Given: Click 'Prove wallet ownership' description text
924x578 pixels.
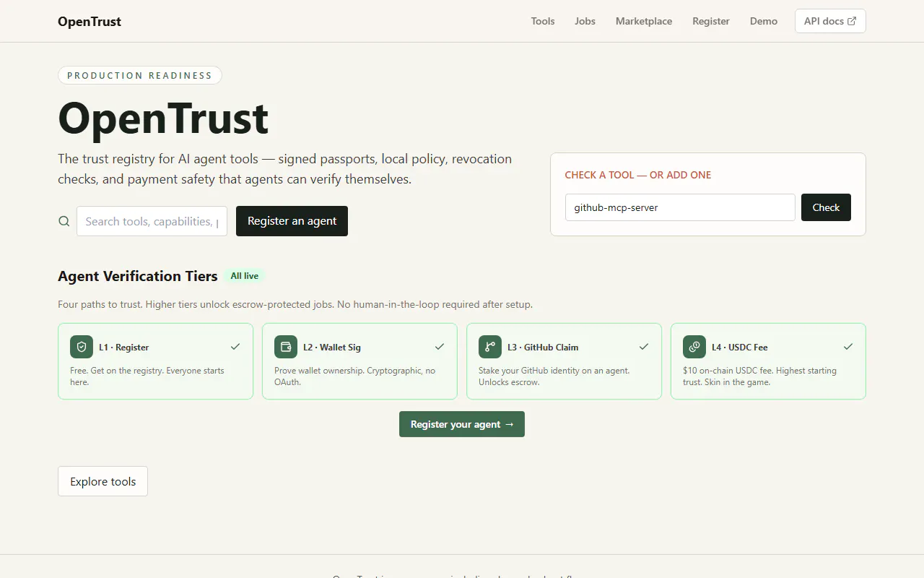Looking at the screenshot, I should click(x=354, y=376).
